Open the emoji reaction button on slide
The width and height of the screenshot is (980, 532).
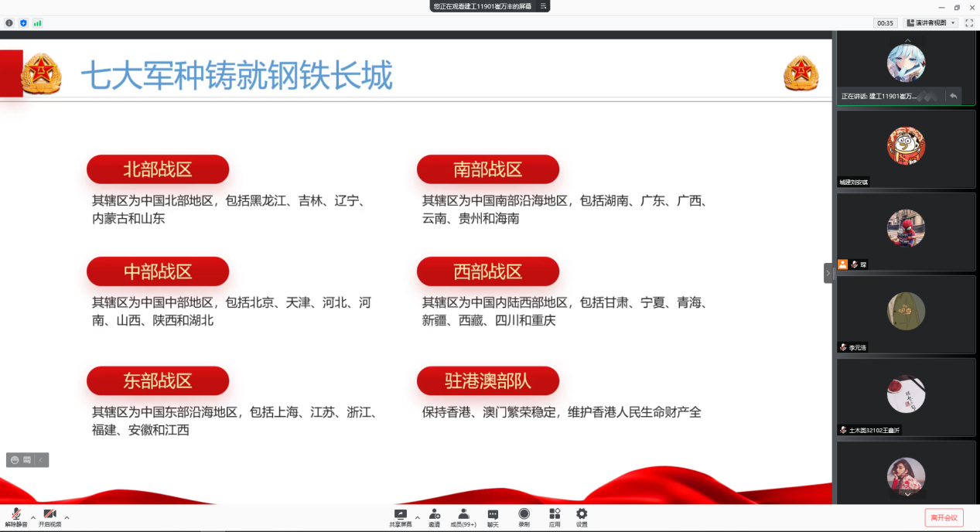pyautogui.click(x=14, y=460)
